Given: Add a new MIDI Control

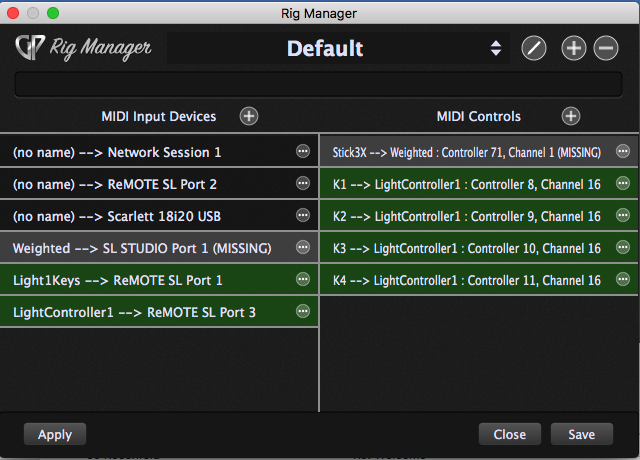Looking at the screenshot, I should click(x=571, y=116).
